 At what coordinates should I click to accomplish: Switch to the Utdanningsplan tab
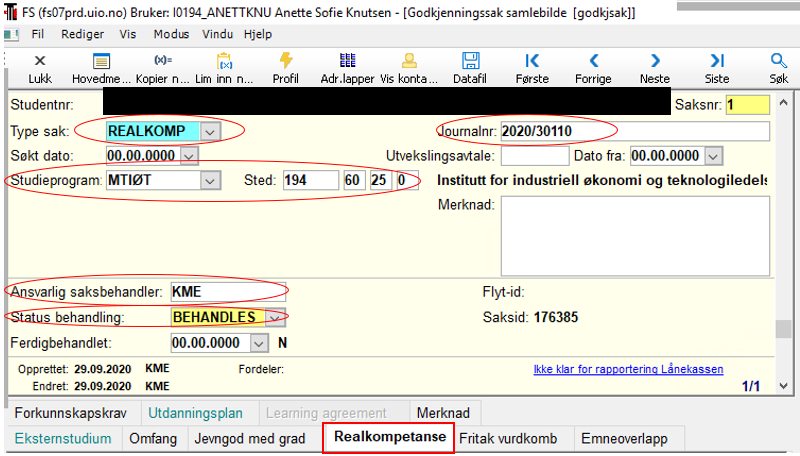tap(195, 413)
